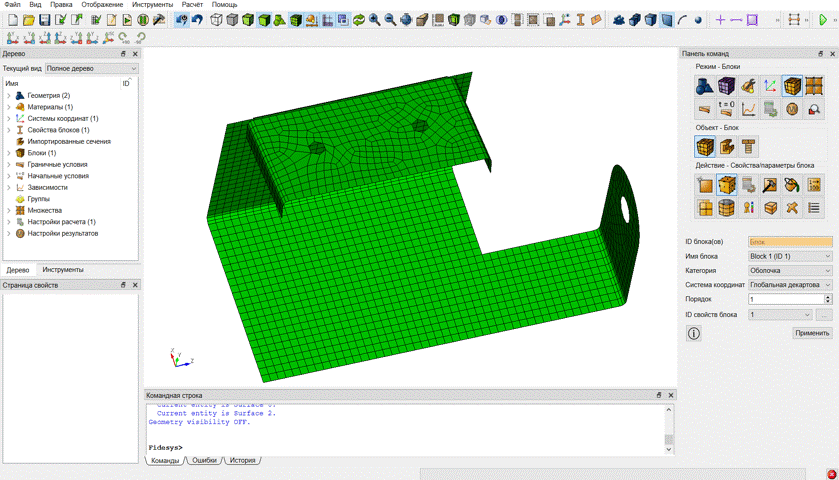Screen dimensions: 839x480
Task: Click the Block object icon under Объект
Action: tap(705, 146)
